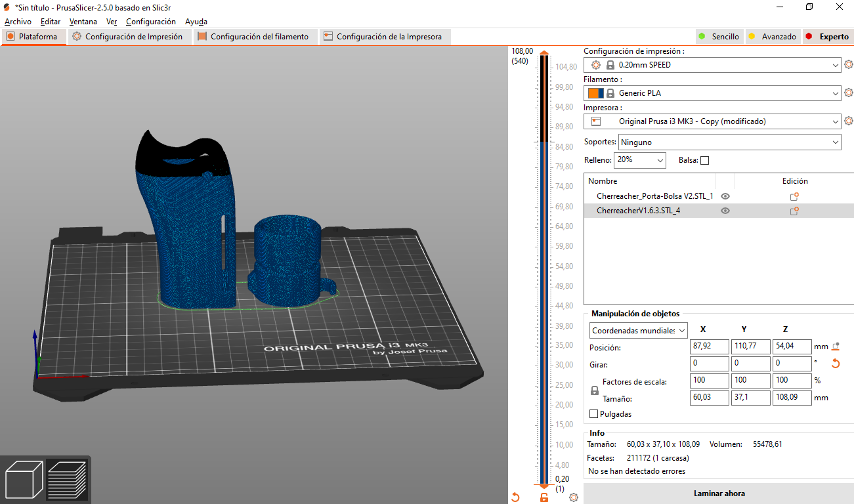Open the Ver menu

click(112, 22)
